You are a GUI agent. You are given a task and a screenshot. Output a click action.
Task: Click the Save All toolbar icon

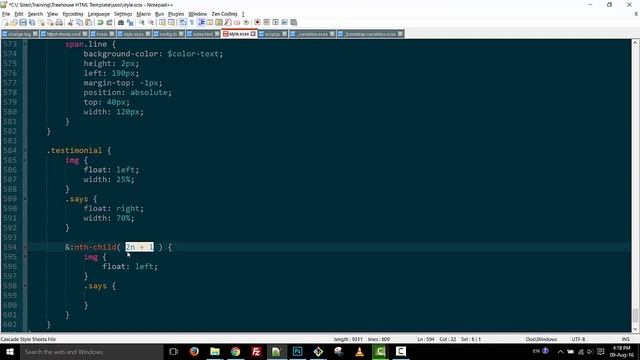click(32, 22)
